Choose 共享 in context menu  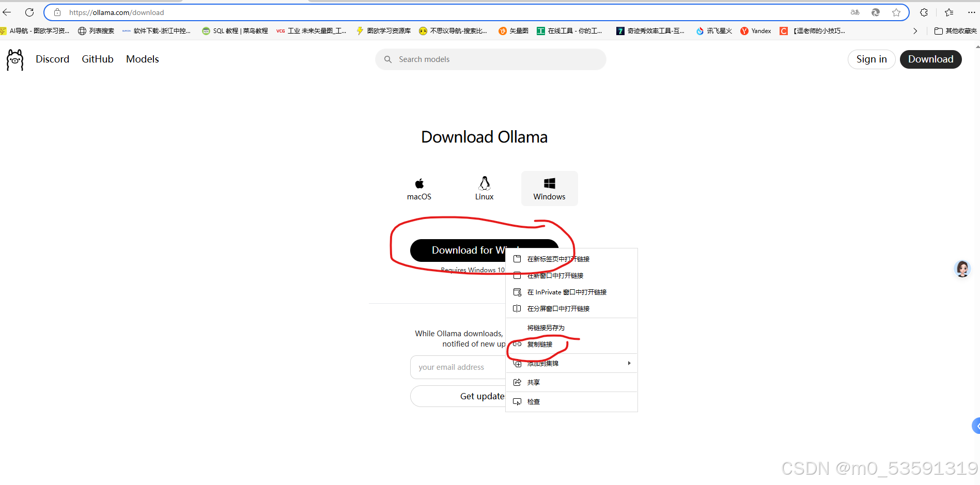571,383
